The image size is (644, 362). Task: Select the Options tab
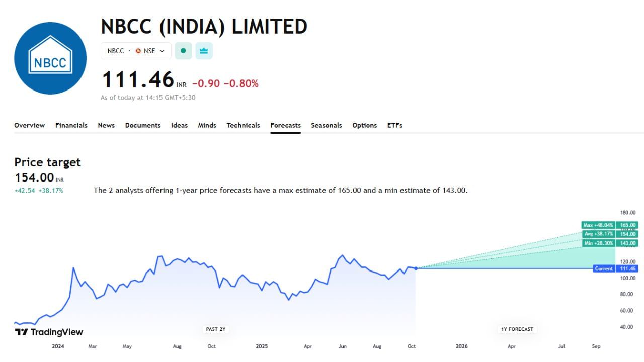tap(364, 125)
